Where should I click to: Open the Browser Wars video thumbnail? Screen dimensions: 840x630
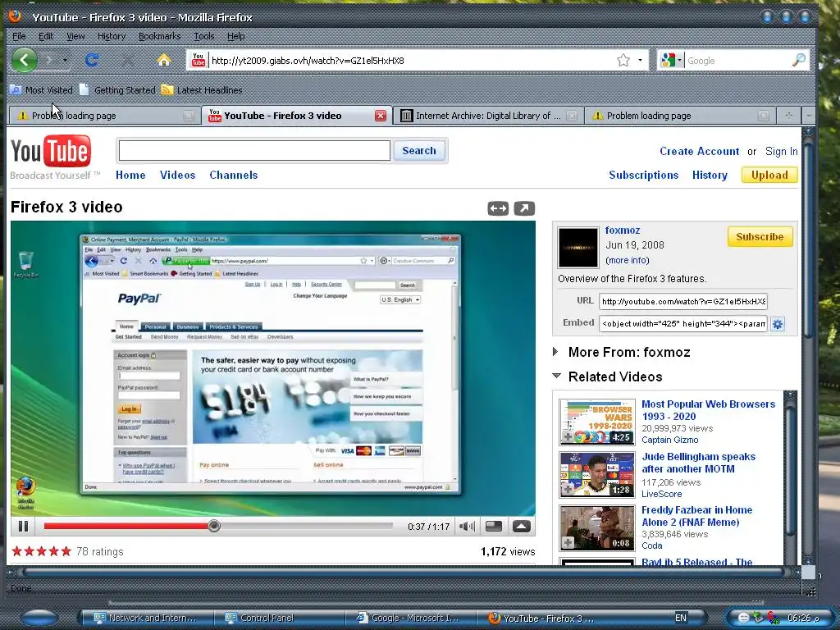coord(597,422)
